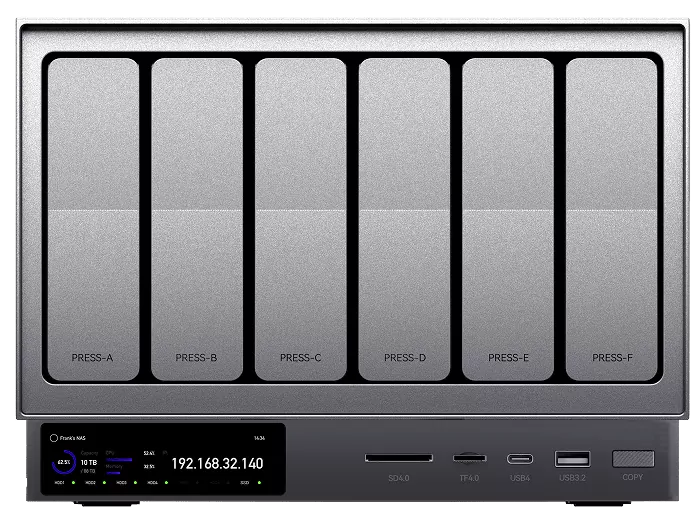This screenshot has width=698, height=532.
Task: Click the SD4.0 card slot
Action: [x=399, y=459]
